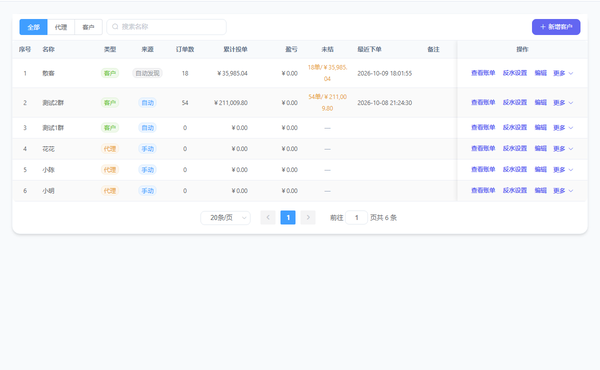Screen dimensions: 600x370
Task: Click the name 小明
Action: (x=49, y=191)
